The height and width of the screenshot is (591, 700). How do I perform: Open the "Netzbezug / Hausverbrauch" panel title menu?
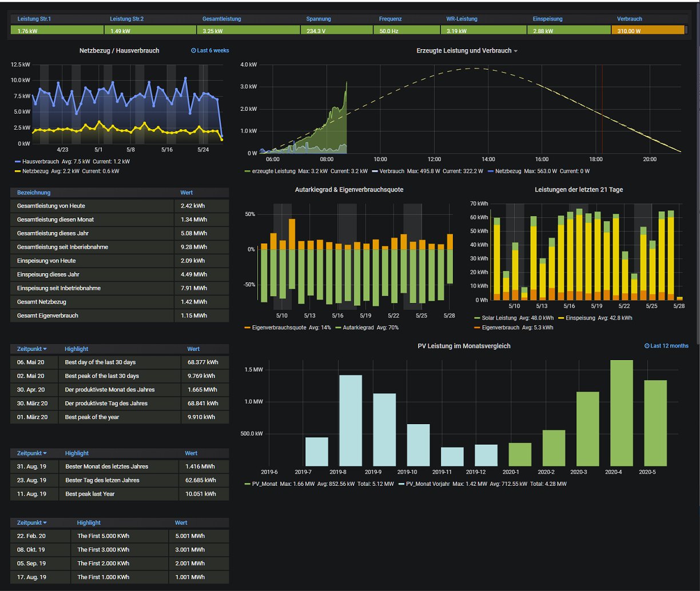coord(119,51)
